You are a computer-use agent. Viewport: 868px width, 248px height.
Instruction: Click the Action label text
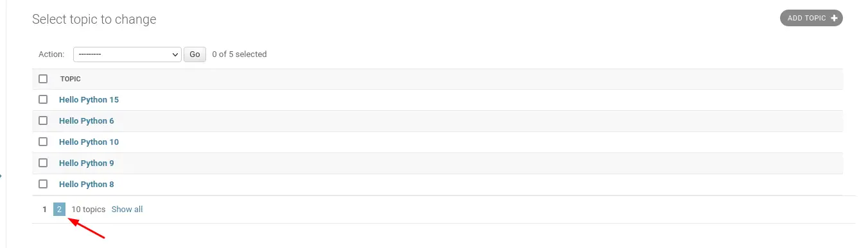[x=51, y=54]
